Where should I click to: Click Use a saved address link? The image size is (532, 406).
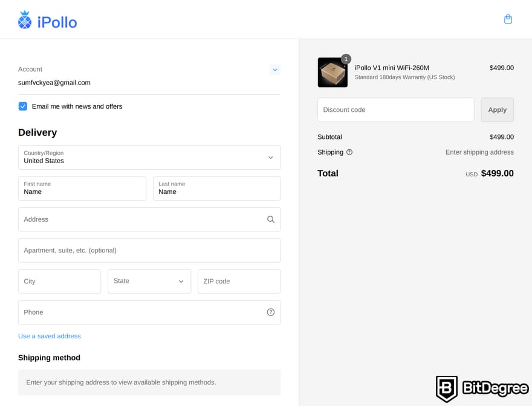(x=50, y=336)
